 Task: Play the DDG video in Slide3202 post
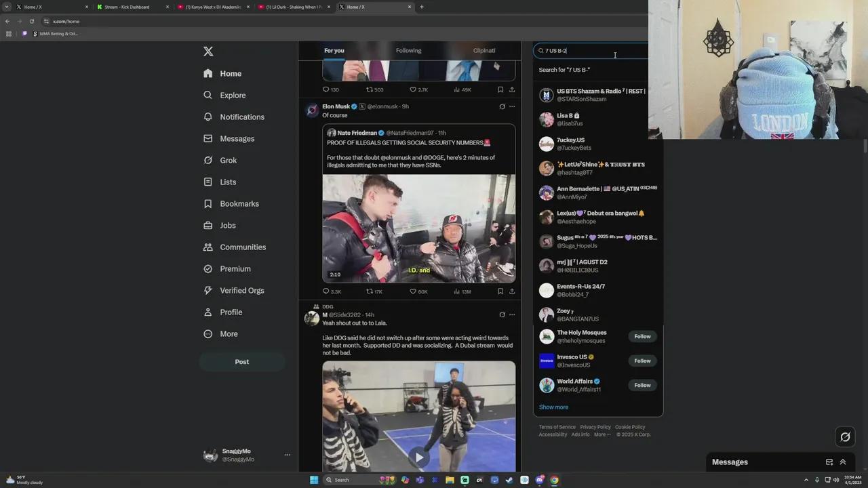pyautogui.click(x=419, y=457)
